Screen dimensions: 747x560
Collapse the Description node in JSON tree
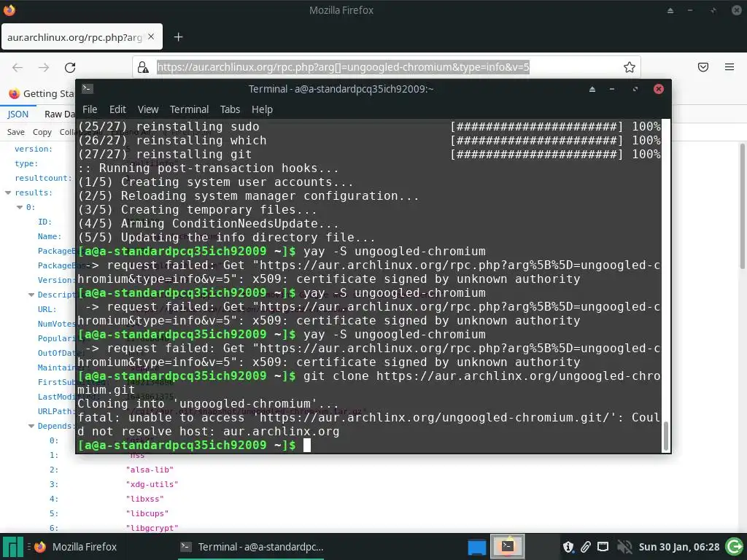pos(31,295)
